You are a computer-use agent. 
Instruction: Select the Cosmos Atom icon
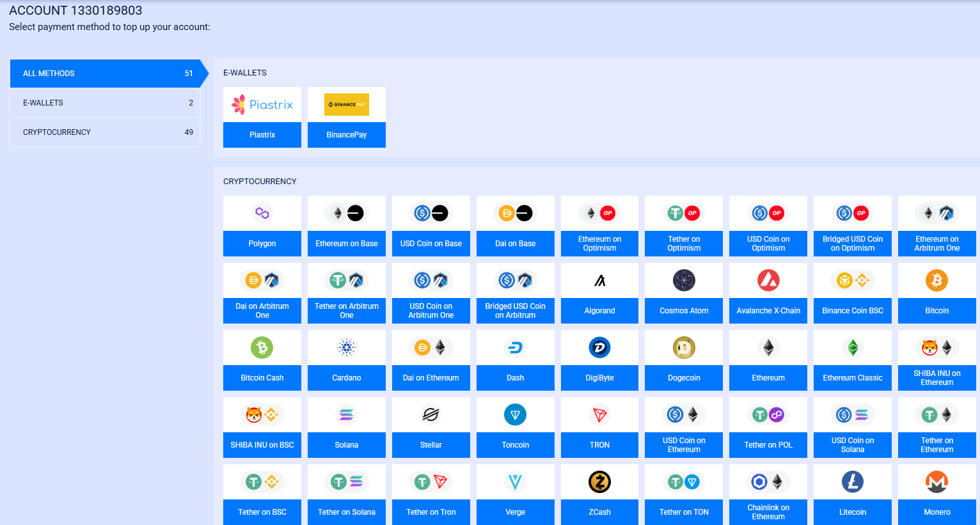tap(684, 280)
